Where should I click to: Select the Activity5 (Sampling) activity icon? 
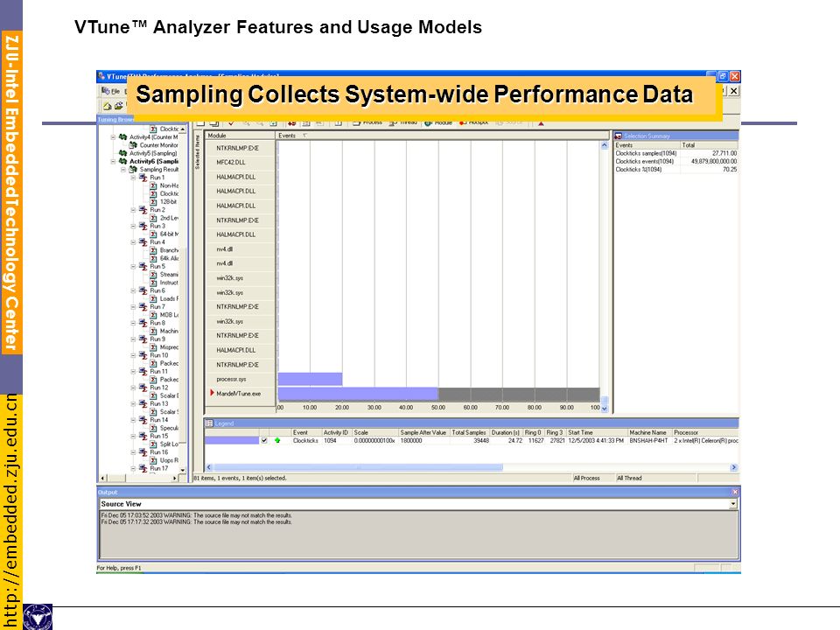click(122, 153)
